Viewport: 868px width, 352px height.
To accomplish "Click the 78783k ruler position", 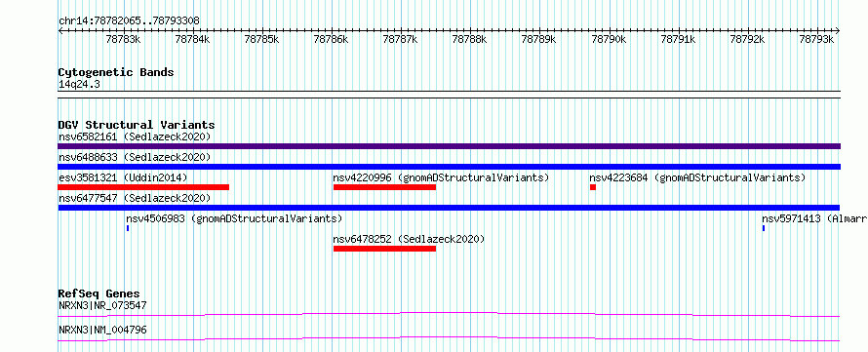I will point(123,39).
